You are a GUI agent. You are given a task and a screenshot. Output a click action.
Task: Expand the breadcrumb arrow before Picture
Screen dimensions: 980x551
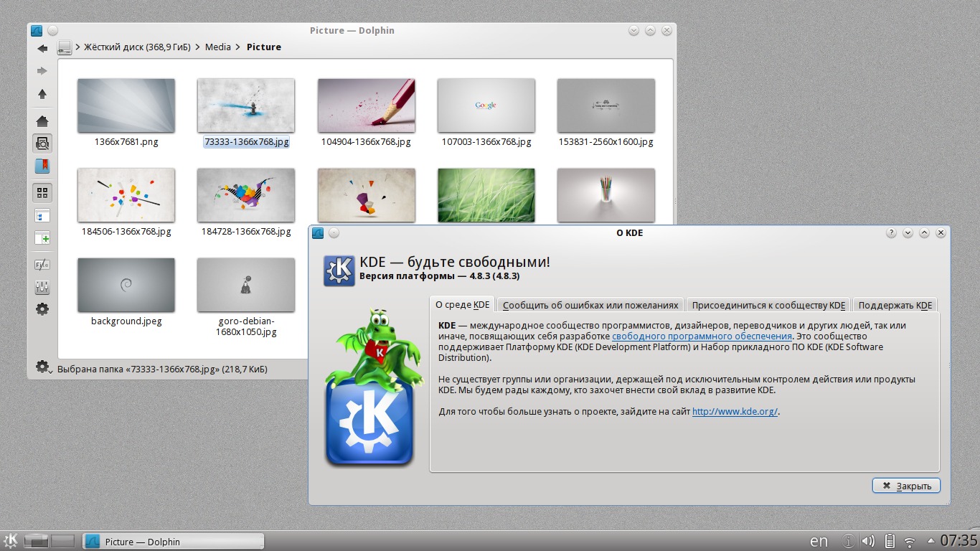coord(238,47)
